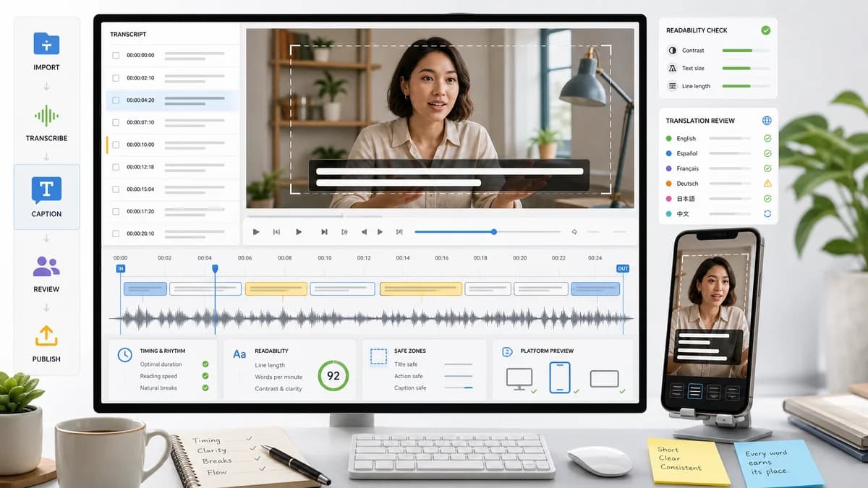Screen dimensions: 868x488
Task: Click the warning icon beside Deutsch
Action: tap(767, 184)
